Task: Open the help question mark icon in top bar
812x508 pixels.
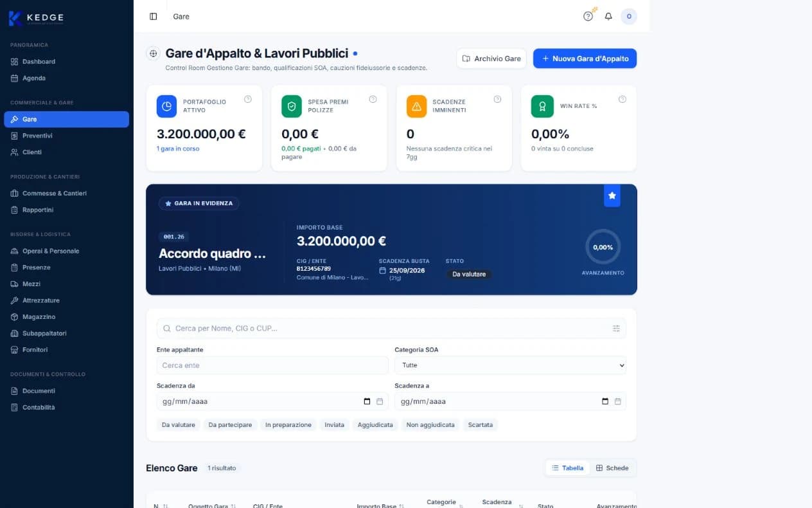Action: pos(588,16)
